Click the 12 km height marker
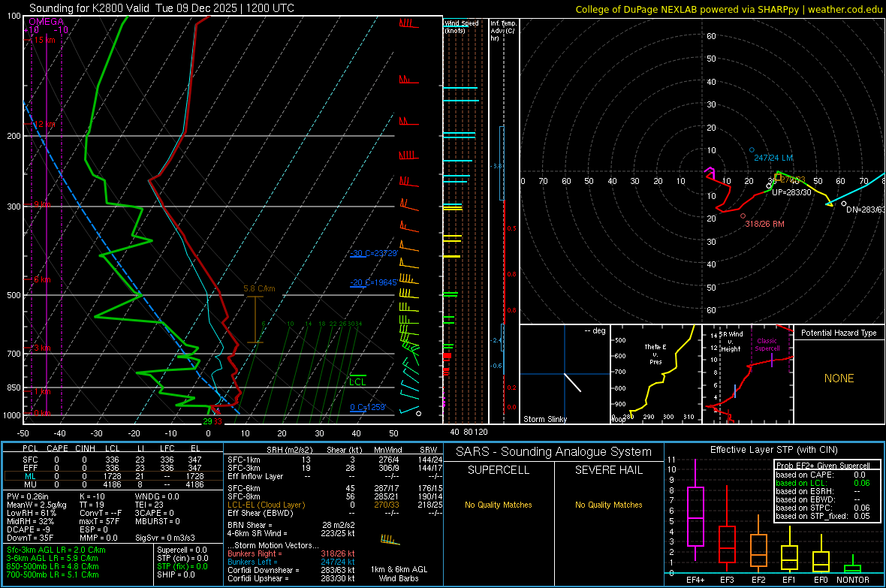This screenshot has height=588, width=886. (x=44, y=125)
